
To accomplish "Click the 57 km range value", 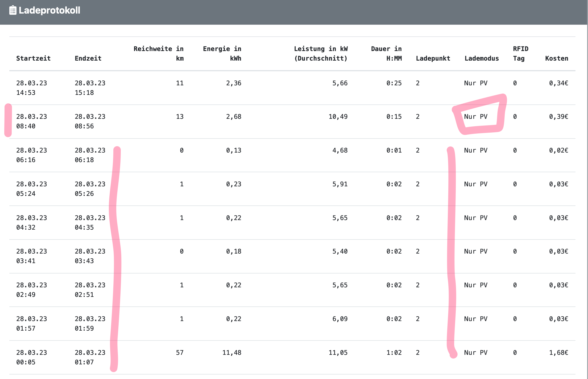I will click(180, 353).
